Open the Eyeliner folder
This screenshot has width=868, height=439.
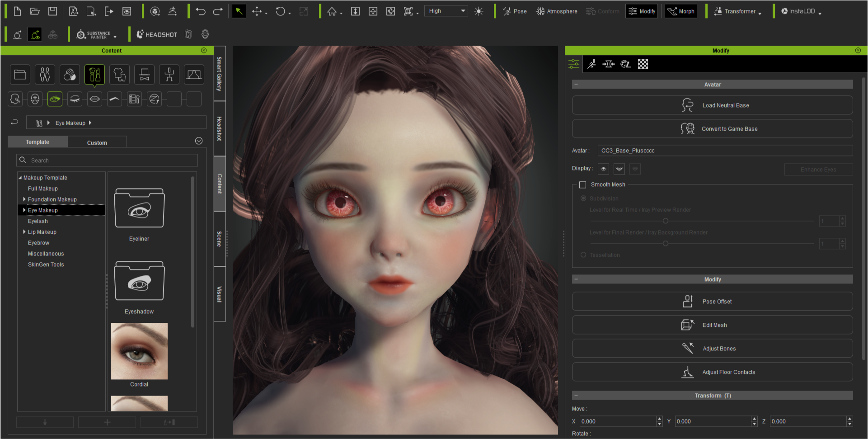click(x=139, y=208)
